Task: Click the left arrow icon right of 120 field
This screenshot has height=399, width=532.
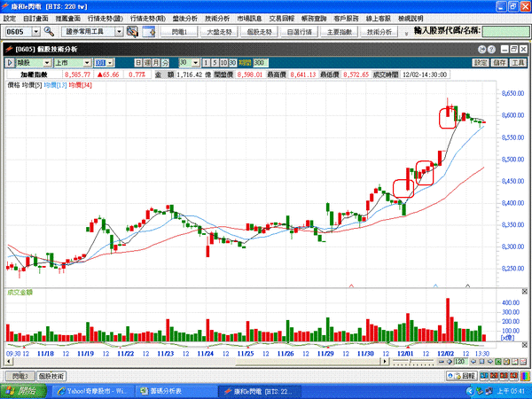Action: point(474,362)
